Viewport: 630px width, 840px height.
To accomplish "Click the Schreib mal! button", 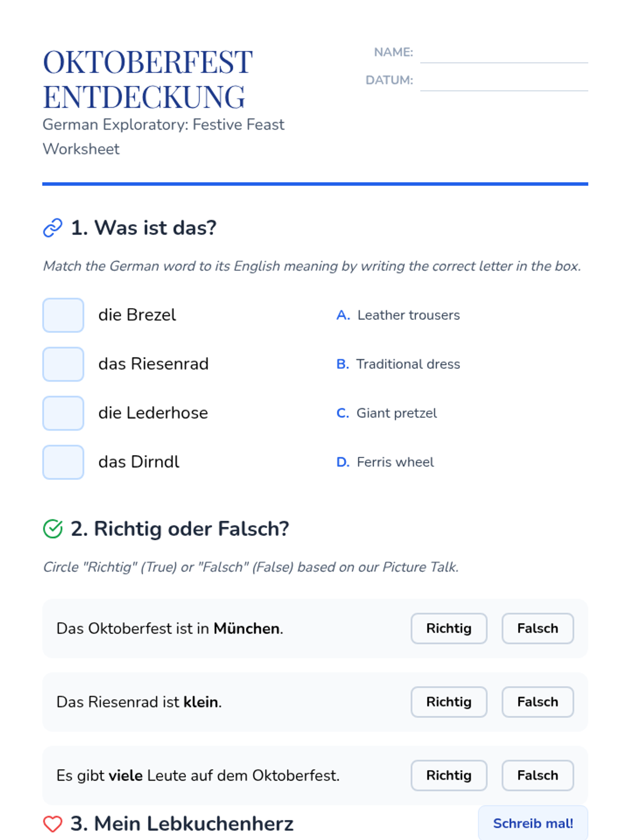I will [x=533, y=823].
